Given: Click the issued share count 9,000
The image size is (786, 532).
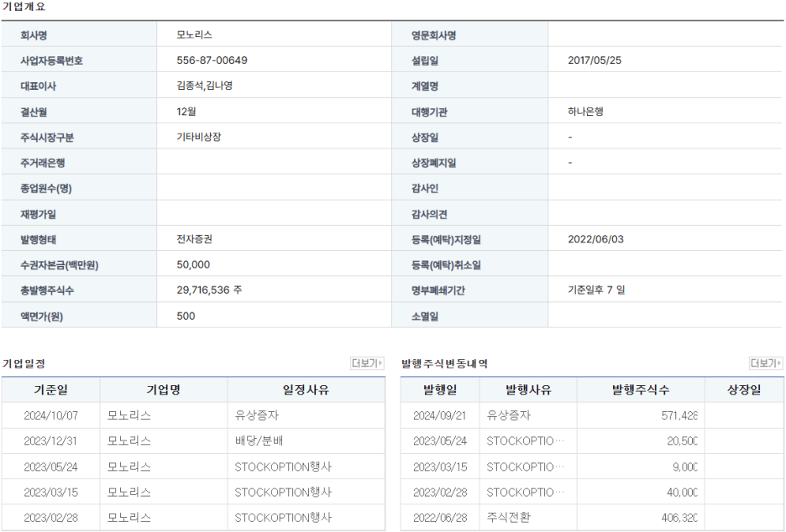Looking at the screenshot, I should click(x=685, y=467).
